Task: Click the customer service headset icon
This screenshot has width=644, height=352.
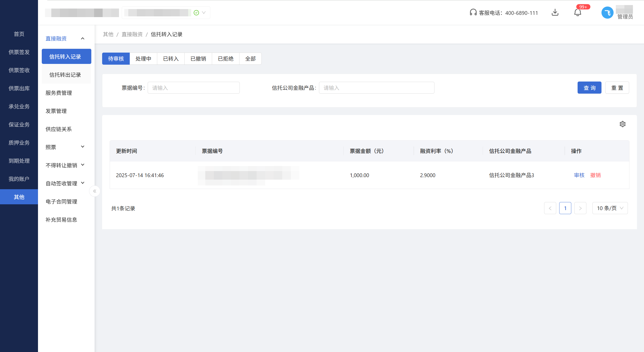Action: click(473, 12)
